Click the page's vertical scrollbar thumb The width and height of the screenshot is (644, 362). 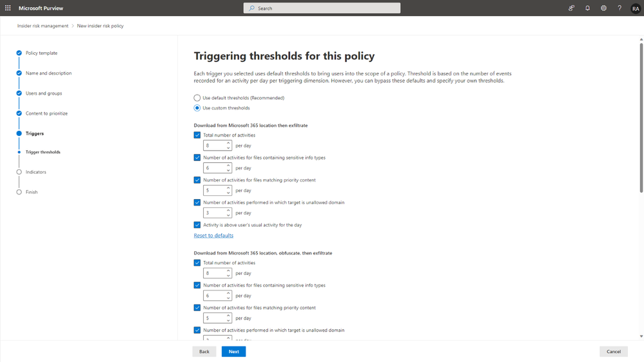641,117
